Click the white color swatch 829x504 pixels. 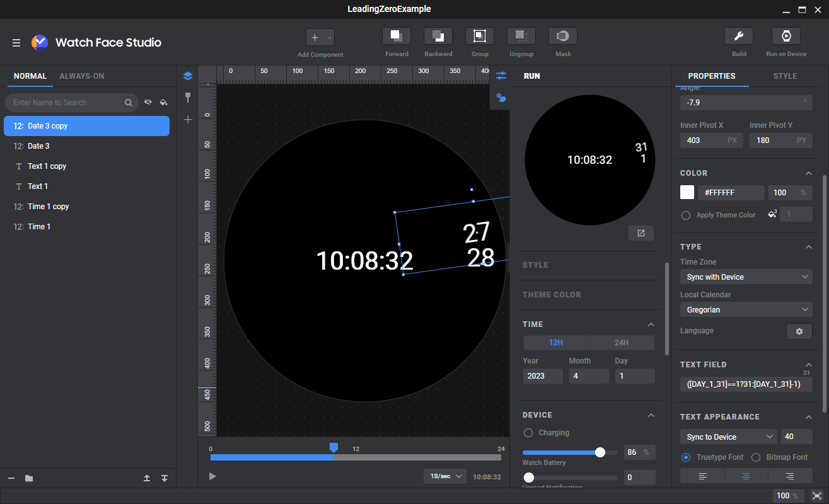tap(687, 193)
